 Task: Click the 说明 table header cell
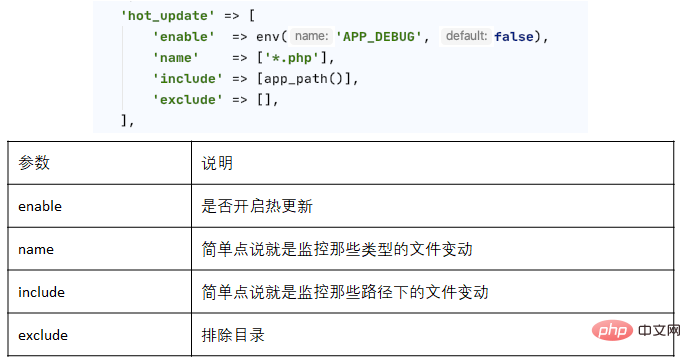coord(433,163)
